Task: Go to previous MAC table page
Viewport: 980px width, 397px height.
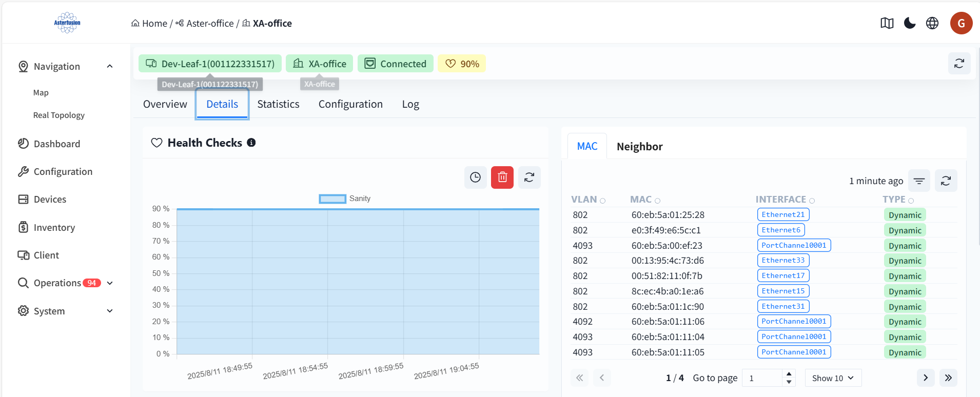Action: coord(602,378)
